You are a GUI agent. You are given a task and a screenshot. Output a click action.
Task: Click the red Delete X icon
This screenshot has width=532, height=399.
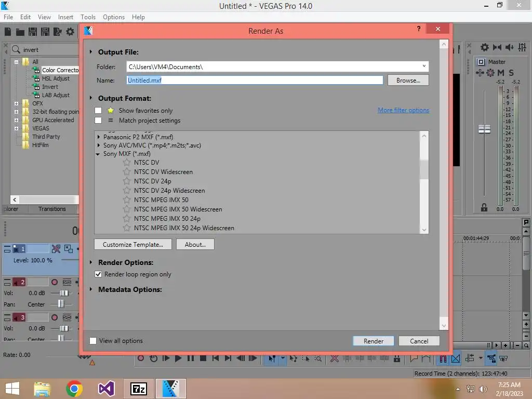tap(335, 358)
